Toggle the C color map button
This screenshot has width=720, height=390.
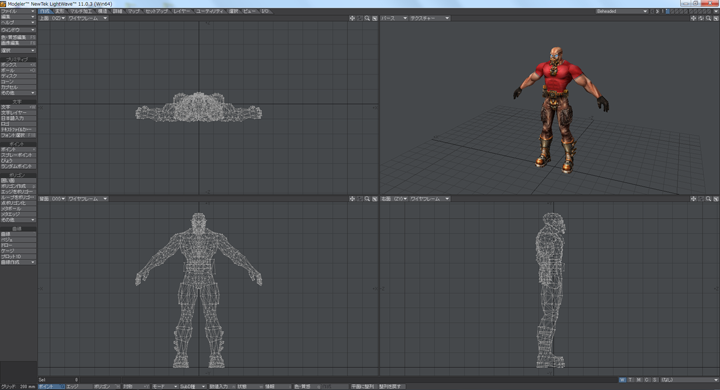point(647,380)
